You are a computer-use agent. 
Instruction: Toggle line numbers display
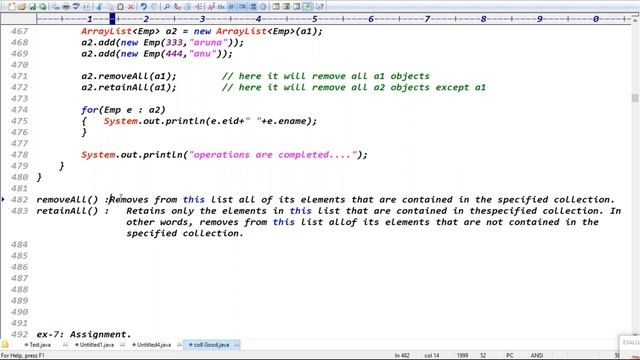[x=242, y=7]
